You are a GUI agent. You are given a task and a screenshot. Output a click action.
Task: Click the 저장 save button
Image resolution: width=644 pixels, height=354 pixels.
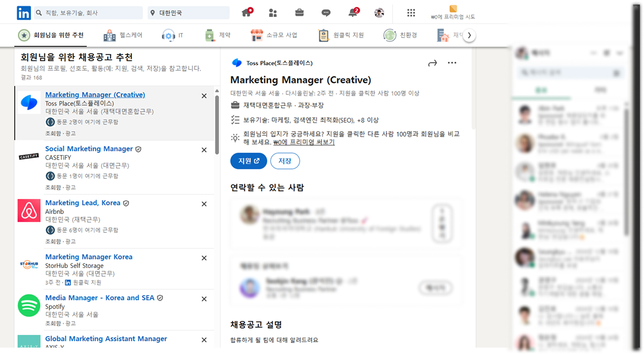click(285, 161)
